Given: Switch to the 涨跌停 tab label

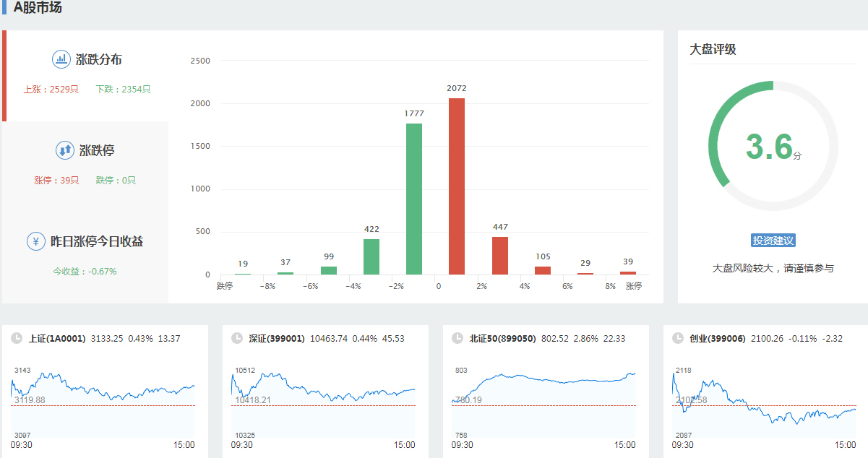Looking at the screenshot, I should pyautogui.click(x=97, y=151).
